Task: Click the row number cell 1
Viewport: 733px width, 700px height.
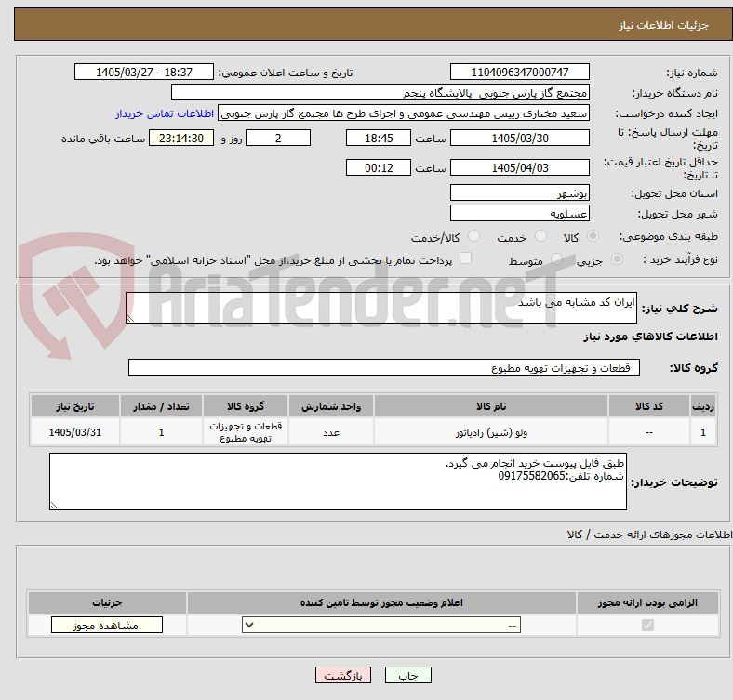Action: [x=703, y=432]
